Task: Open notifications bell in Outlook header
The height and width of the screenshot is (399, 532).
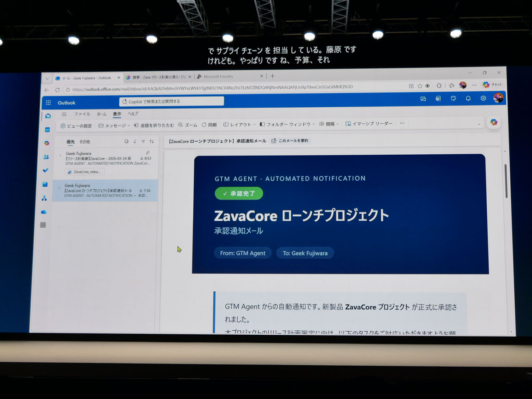Action: click(468, 98)
